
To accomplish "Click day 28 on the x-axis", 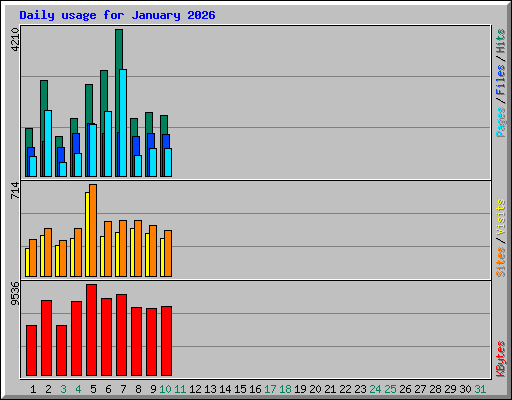I will [x=435, y=389].
